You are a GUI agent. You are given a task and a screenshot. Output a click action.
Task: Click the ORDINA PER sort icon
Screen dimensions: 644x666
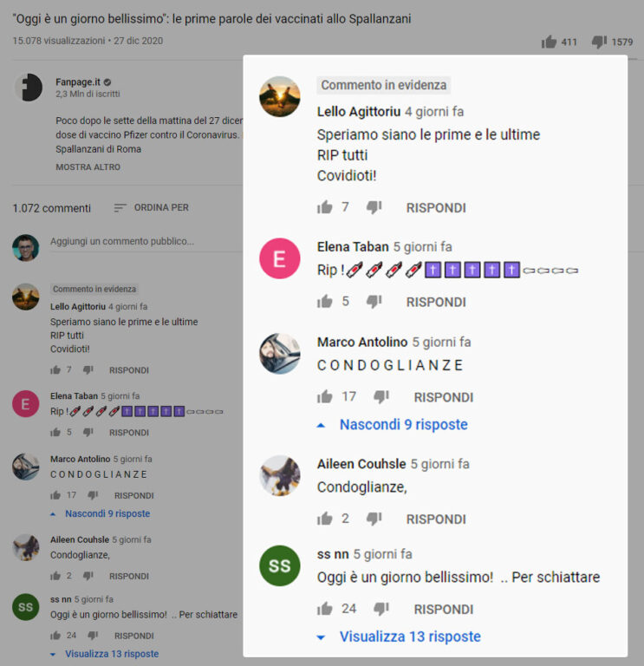click(x=120, y=208)
